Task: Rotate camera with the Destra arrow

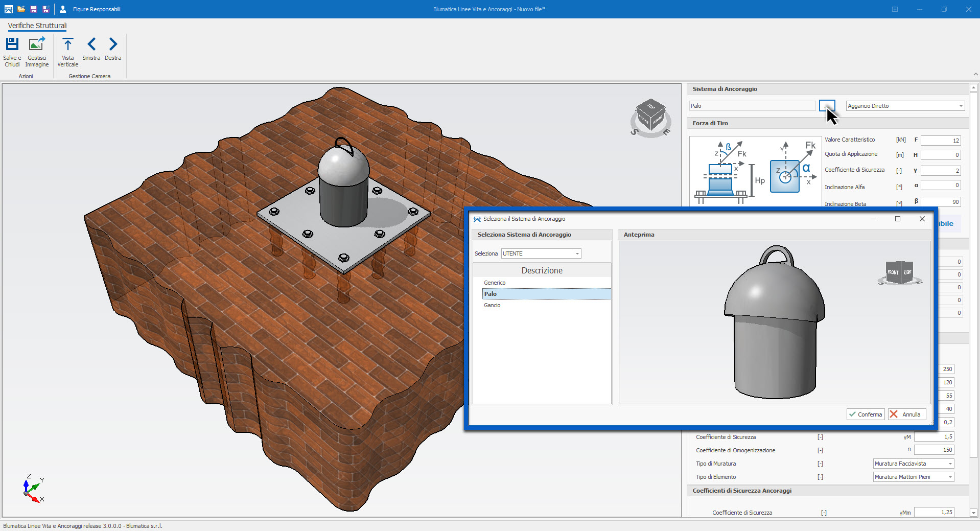Action: coord(113,44)
